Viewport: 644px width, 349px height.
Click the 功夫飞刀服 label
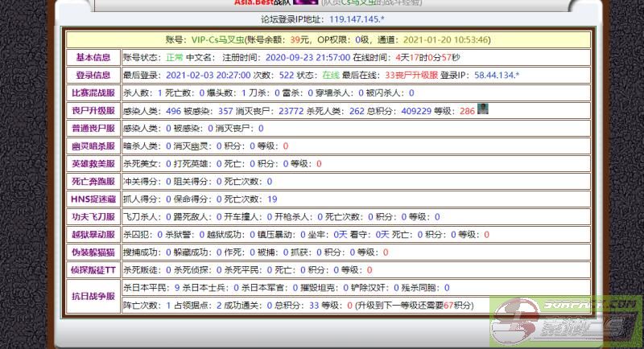pyautogui.click(x=93, y=217)
